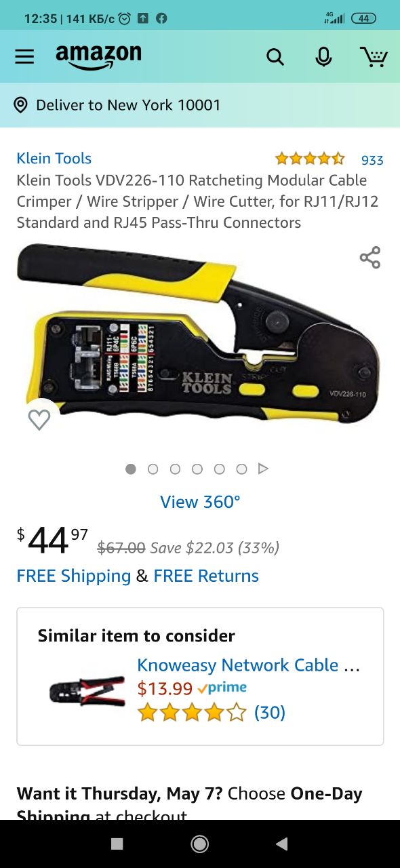The height and width of the screenshot is (868, 400).
Task: Open the hamburger navigation menu
Action: click(24, 57)
